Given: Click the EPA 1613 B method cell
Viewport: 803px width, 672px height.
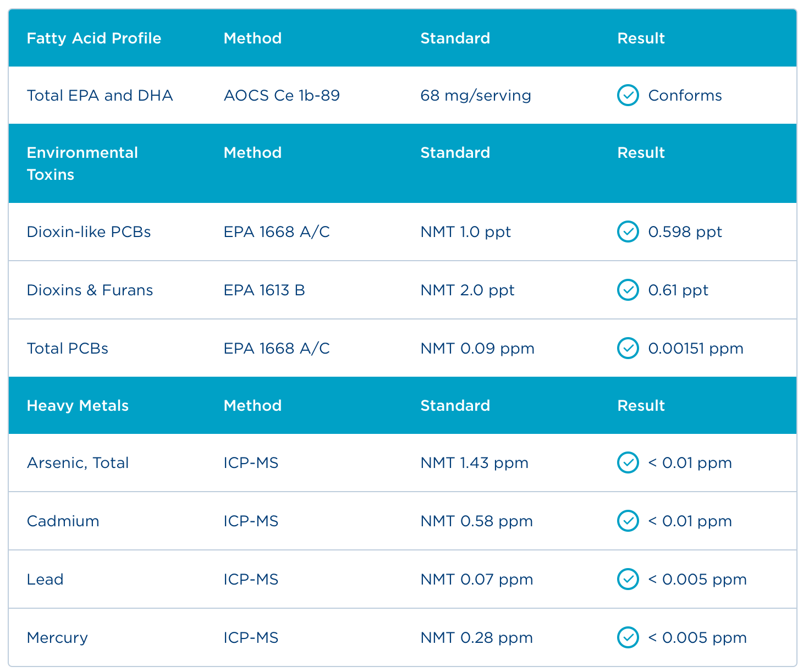Looking at the screenshot, I should coord(264,290).
